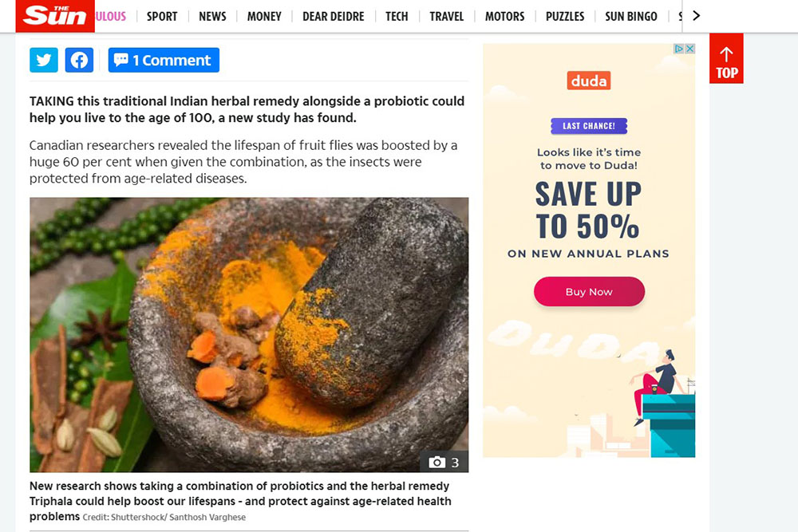Click the TOP arrow button

(726, 58)
